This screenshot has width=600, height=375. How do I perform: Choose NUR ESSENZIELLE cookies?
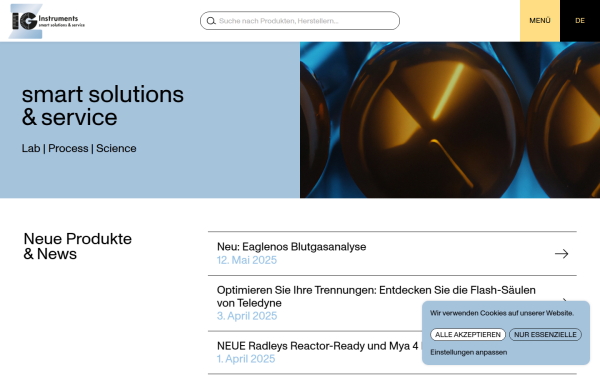pos(545,334)
